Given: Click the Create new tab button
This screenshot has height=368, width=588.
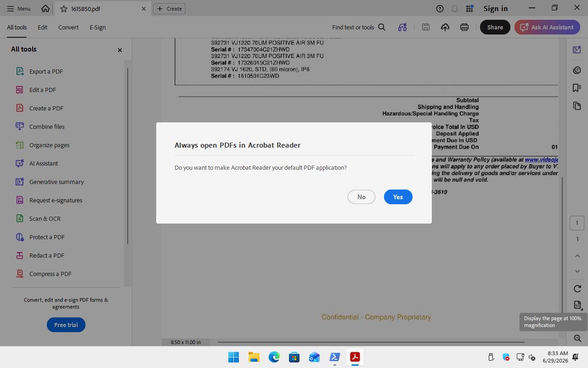Looking at the screenshot, I should click(x=169, y=9).
